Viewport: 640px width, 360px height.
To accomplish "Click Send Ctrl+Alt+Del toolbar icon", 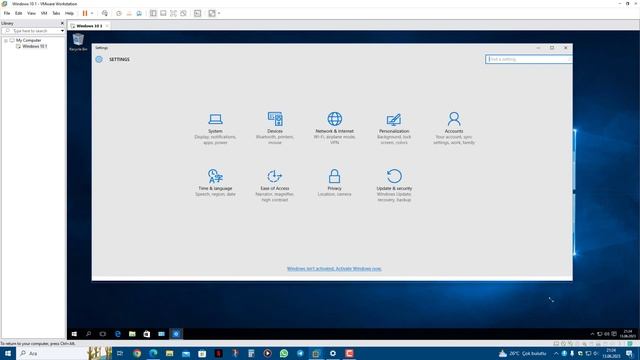I will point(105,13).
